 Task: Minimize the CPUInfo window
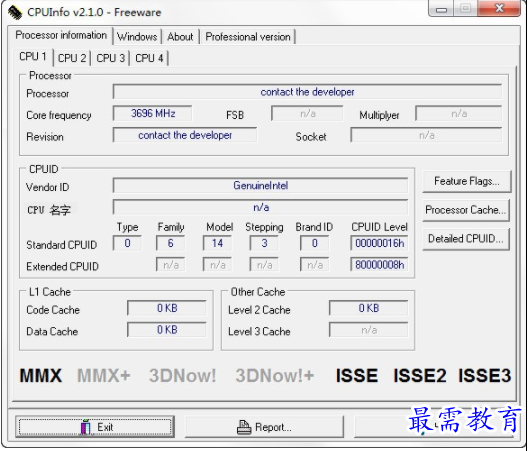(441, 9)
